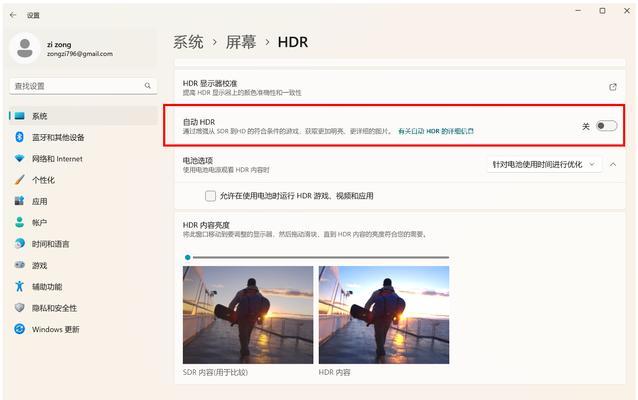Image resolution: width=638 pixels, height=400 pixels.
Task: Click the 屏幕 breadcrumb link
Action: pyautogui.click(x=241, y=42)
